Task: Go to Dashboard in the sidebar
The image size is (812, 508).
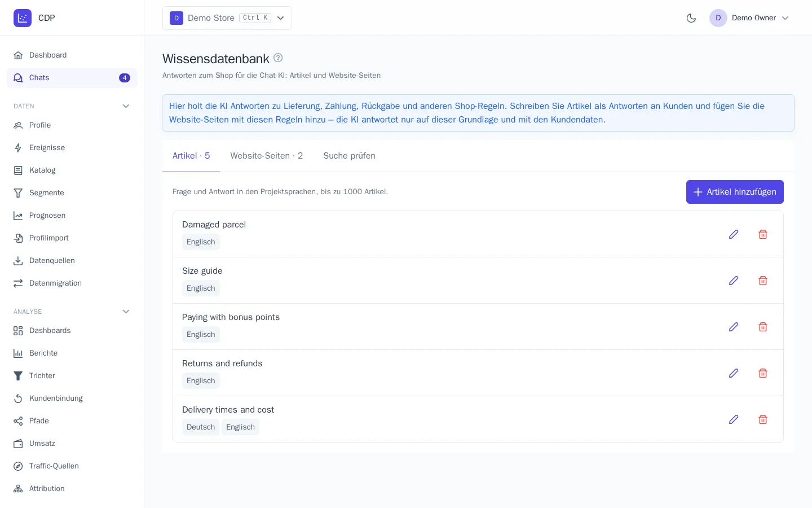Action: 72,55
